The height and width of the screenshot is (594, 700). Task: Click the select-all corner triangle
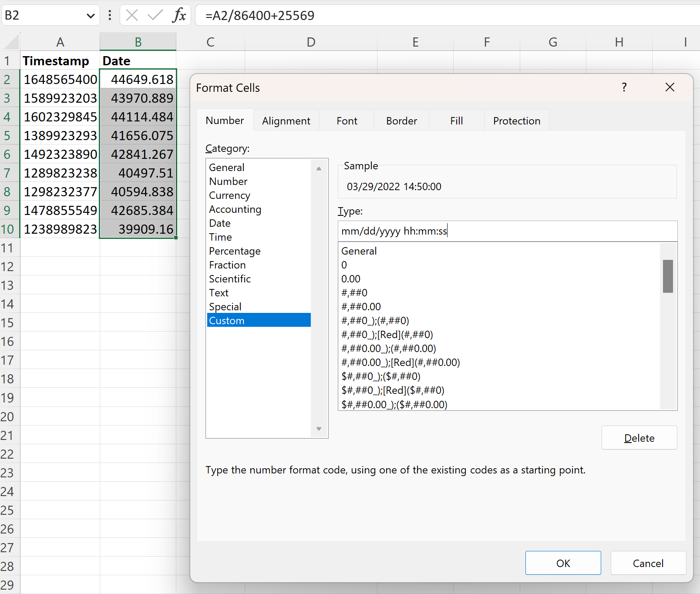click(x=11, y=42)
